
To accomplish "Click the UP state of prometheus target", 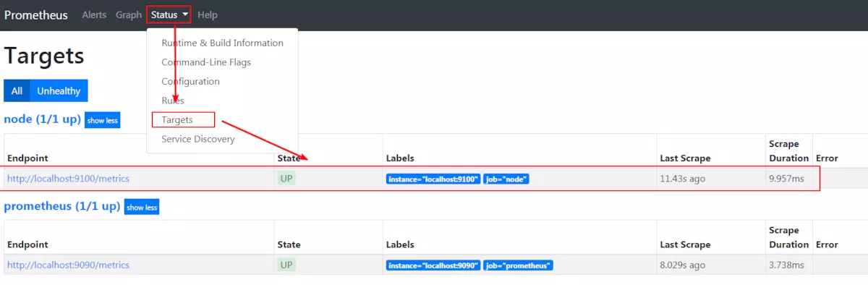I will [x=286, y=265].
